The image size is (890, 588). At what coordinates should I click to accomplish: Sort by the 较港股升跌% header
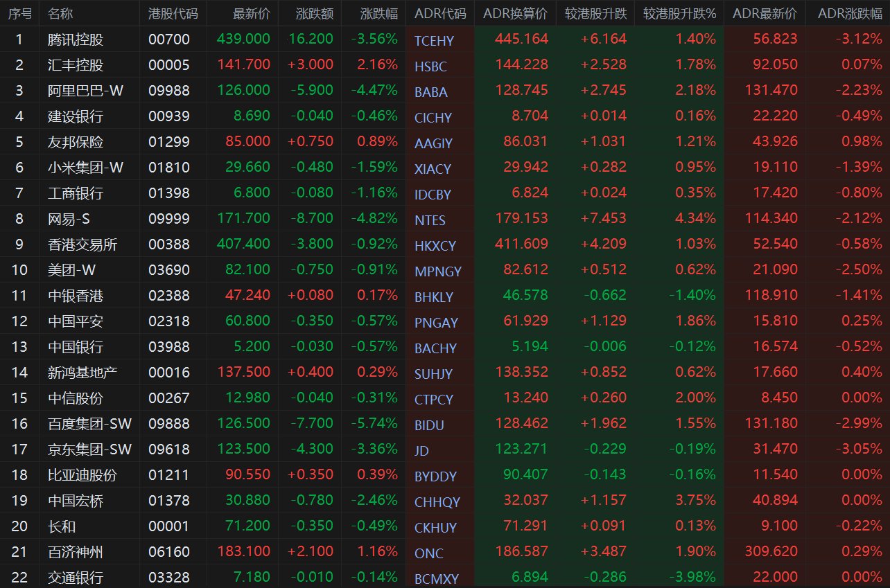(x=679, y=13)
